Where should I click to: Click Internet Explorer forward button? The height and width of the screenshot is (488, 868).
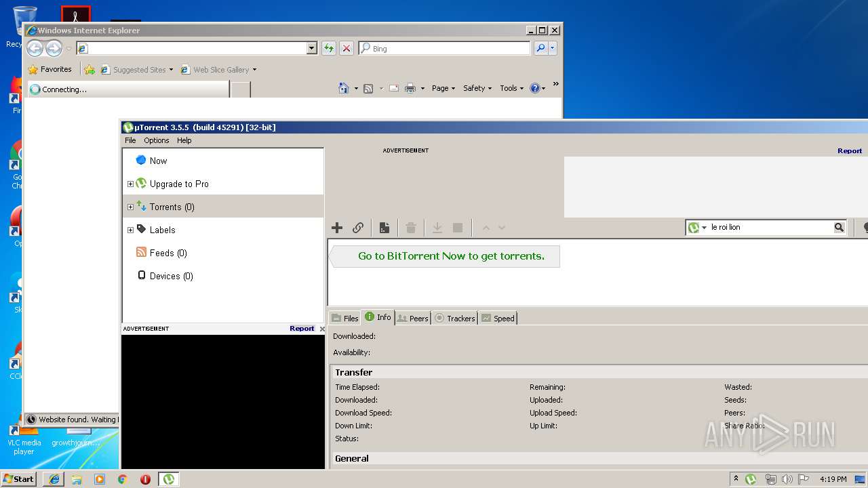[54, 48]
